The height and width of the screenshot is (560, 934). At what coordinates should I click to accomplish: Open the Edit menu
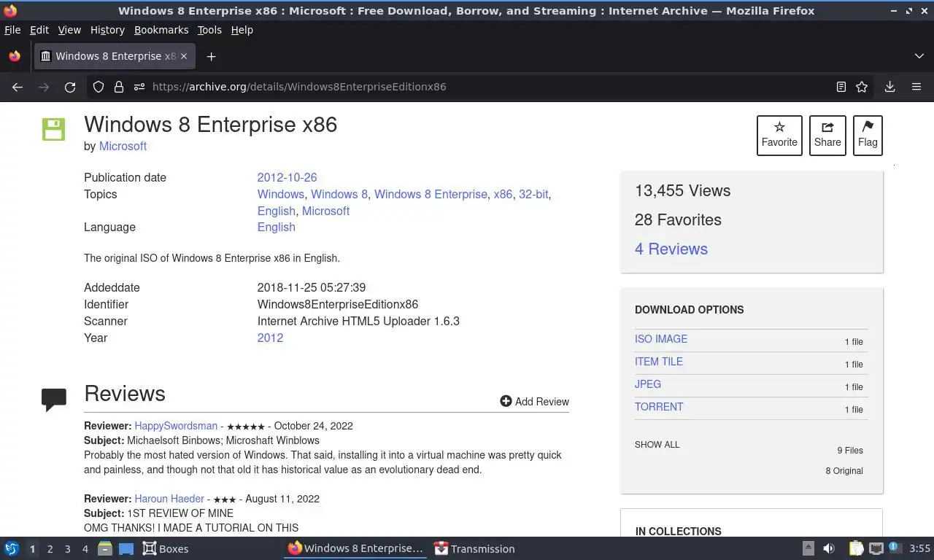(39, 30)
